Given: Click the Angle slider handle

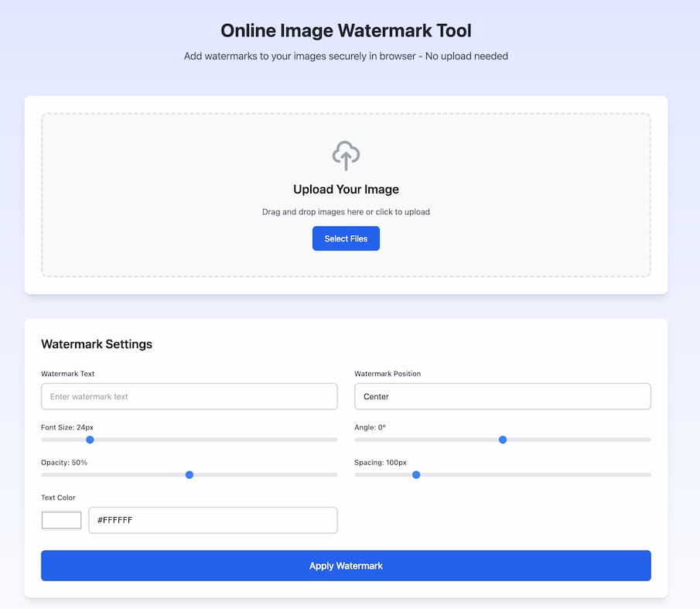Looking at the screenshot, I should (x=503, y=440).
